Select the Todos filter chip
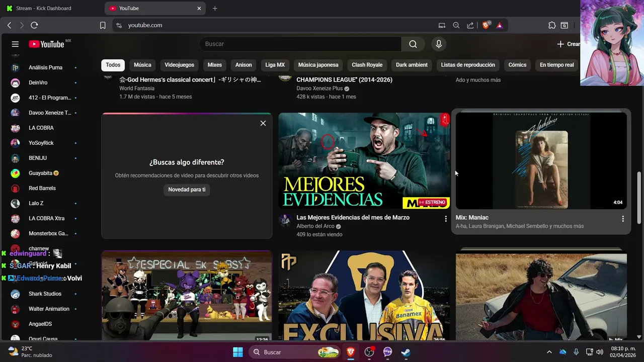Image resolution: width=644 pixels, height=362 pixels. pyautogui.click(x=113, y=65)
